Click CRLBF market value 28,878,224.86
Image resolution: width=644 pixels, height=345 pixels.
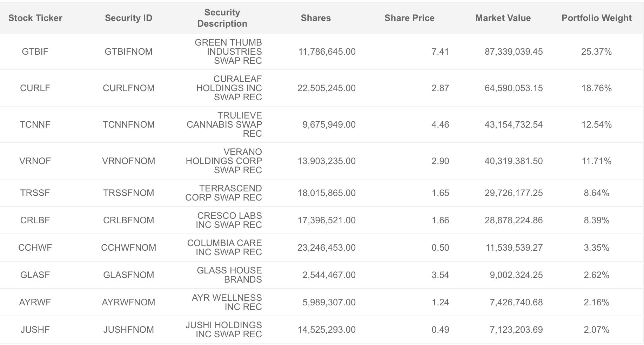514,221
